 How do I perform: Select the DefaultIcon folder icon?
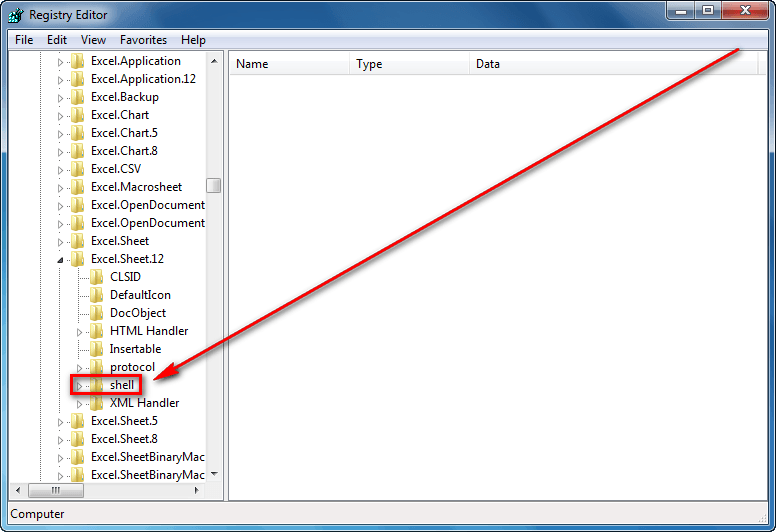point(97,294)
